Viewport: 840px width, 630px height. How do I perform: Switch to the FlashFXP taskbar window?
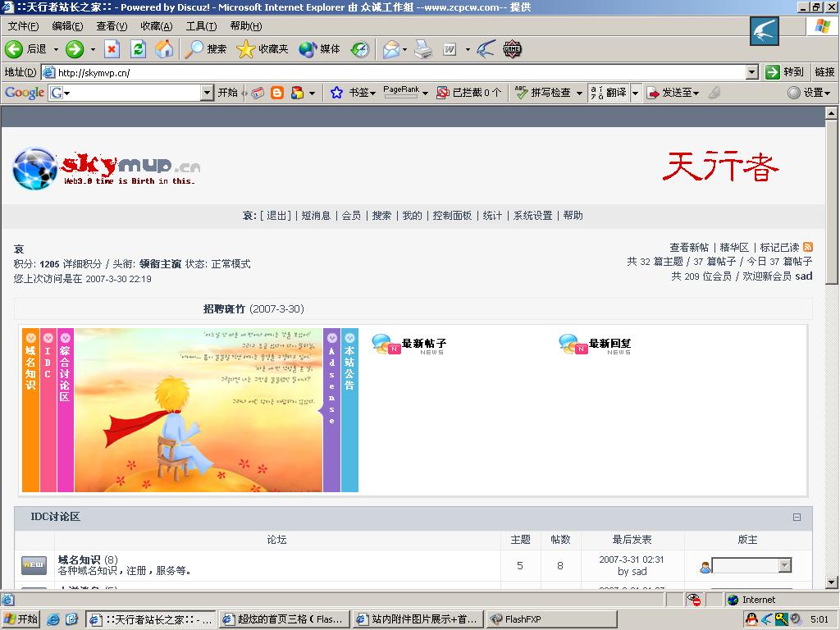pos(550,619)
